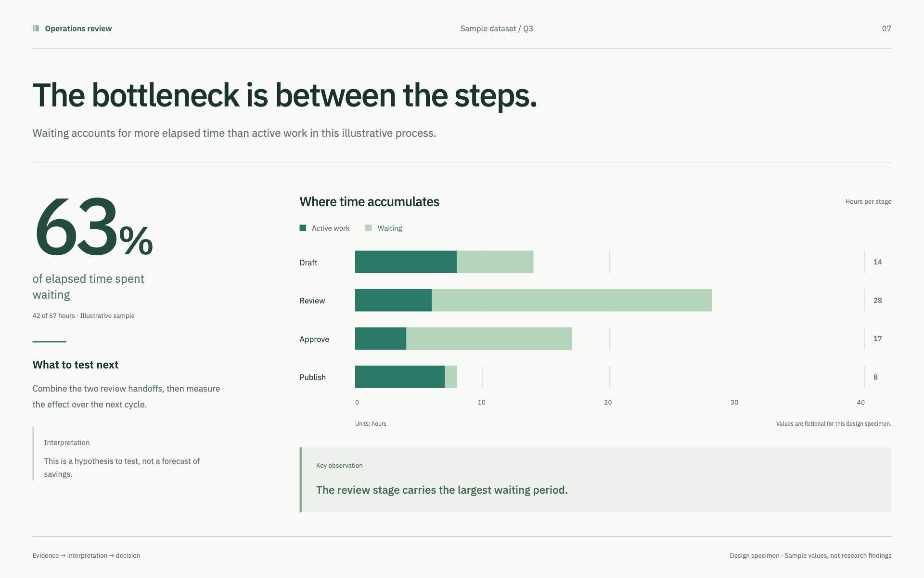
Task: Click the Approve total value 17
Action: tap(878, 339)
